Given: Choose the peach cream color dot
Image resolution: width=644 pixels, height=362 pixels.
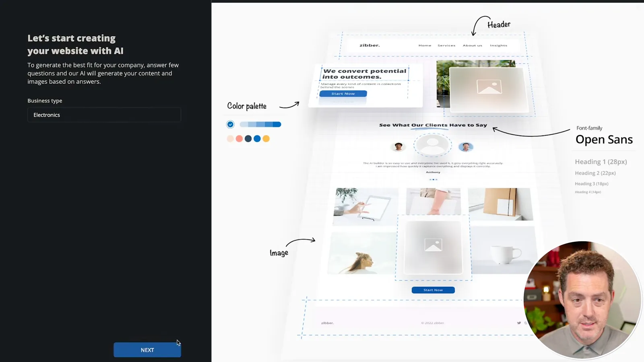Looking at the screenshot, I should 230,139.
